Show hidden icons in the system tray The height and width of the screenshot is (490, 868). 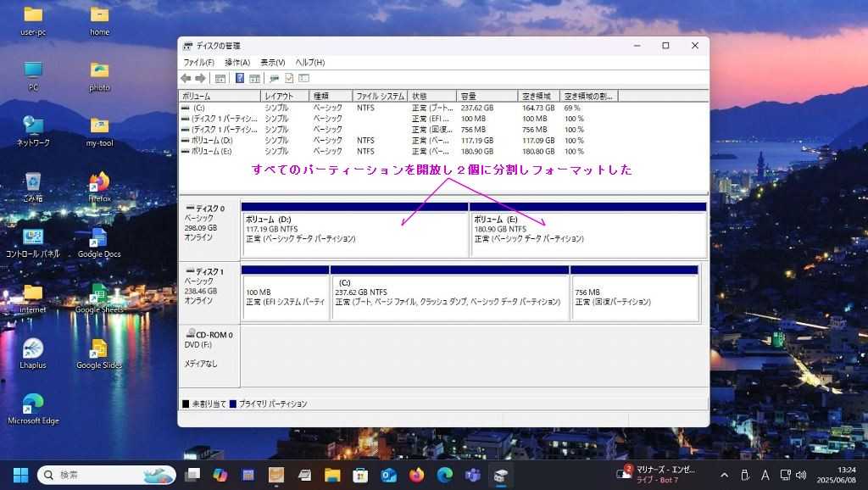coord(724,475)
